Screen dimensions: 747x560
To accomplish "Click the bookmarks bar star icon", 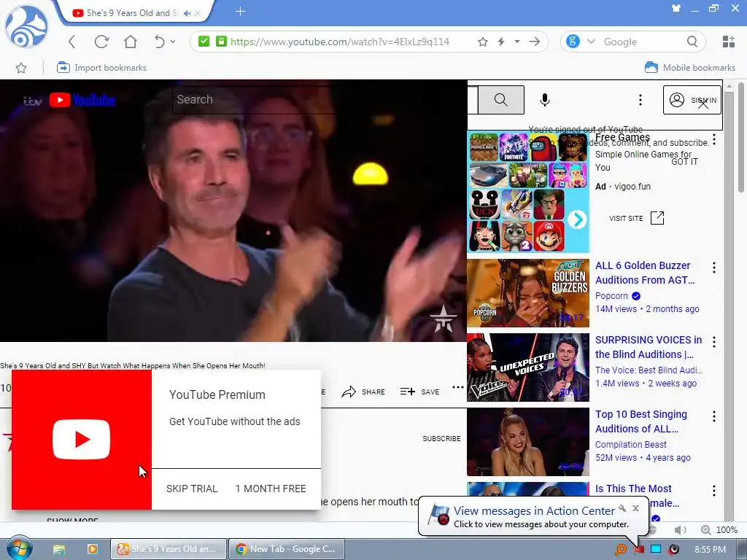I will (21, 68).
